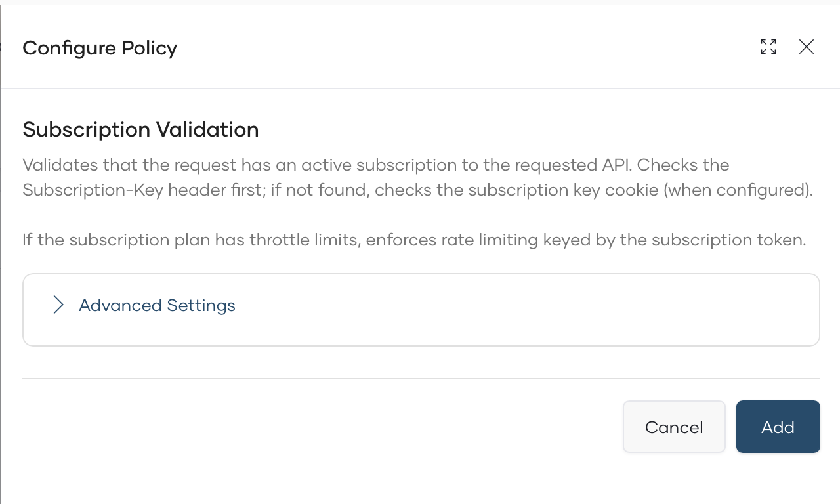The image size is (840, 504).
Task: Open Advanced Settings disclosure panel
Action: pyautogui.click(x=157, y=304)
